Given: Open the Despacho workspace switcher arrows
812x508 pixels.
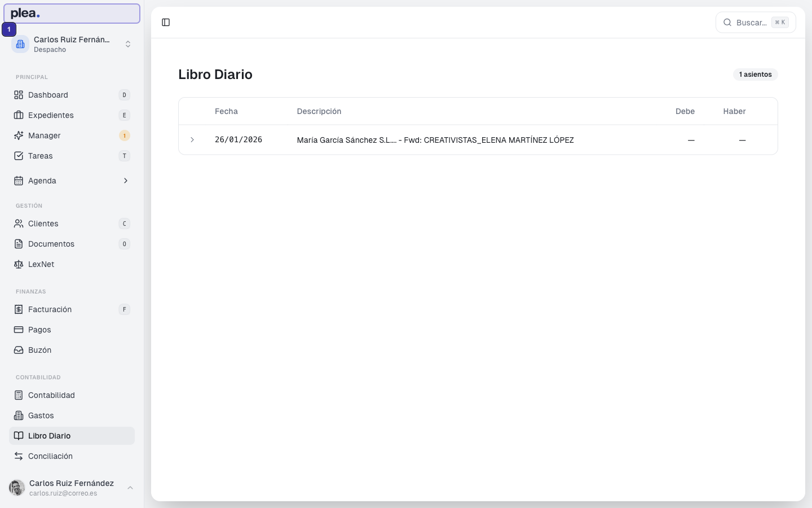Looking at the screenshot, I should coord(128,44).
